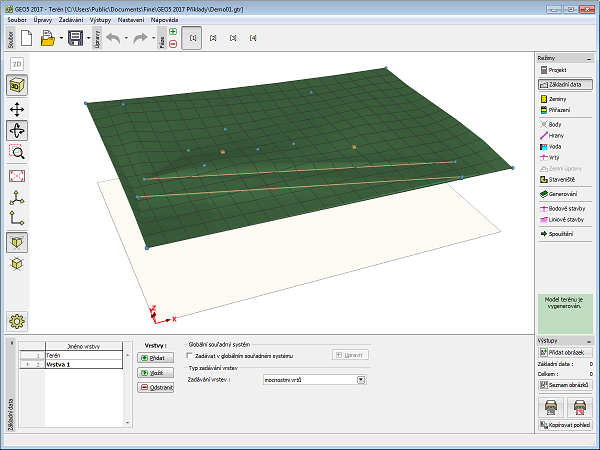Click the zoom window magnifier tool
The height and width of the screenshot is (450, 600).
18,152
